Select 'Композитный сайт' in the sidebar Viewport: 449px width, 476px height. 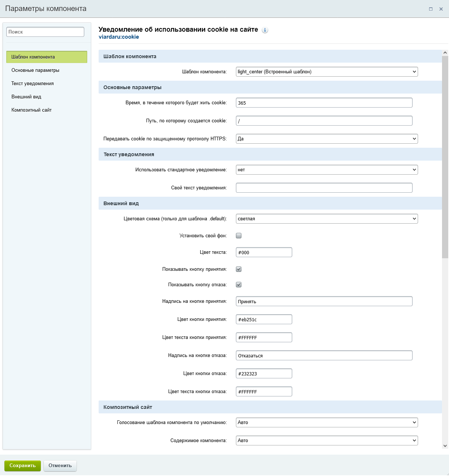pos(32,110)
